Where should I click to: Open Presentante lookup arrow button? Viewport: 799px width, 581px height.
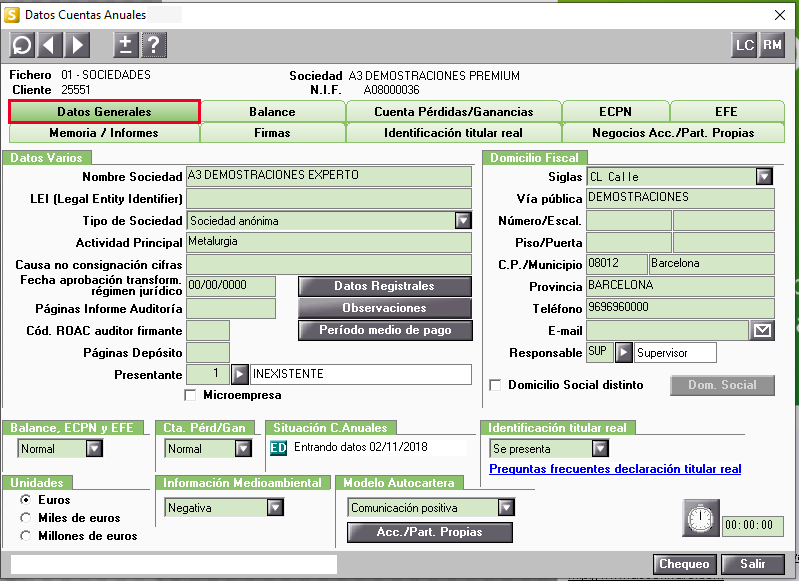point(239,375)
